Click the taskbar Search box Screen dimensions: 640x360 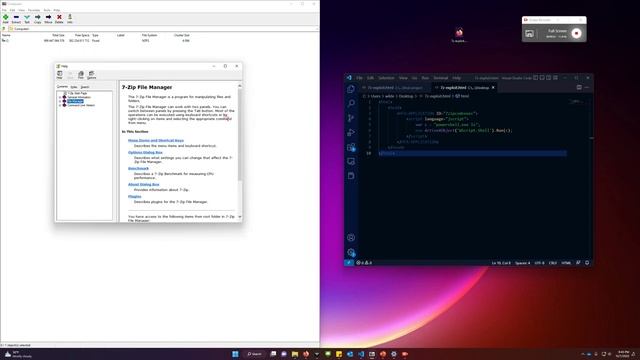point(254,354)
